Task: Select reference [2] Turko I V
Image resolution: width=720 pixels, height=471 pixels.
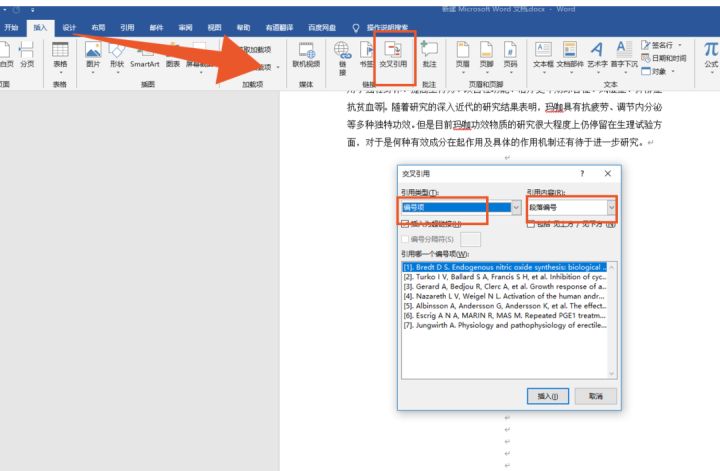Action: [505, 277]
